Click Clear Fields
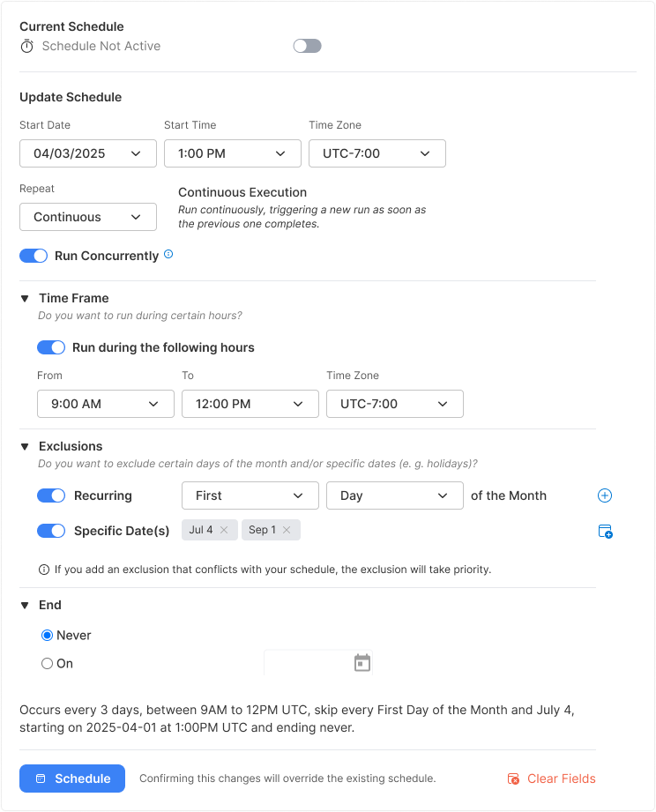 coord(551,778)
